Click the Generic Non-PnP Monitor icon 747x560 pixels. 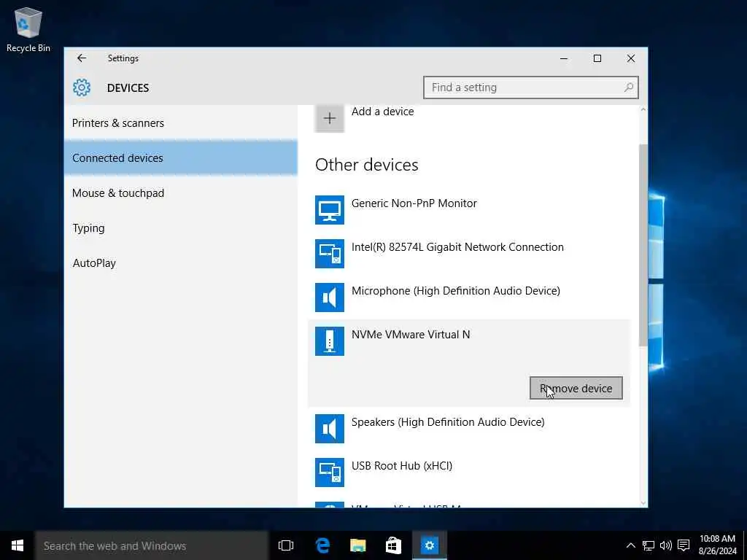click(x=330, y=209)
